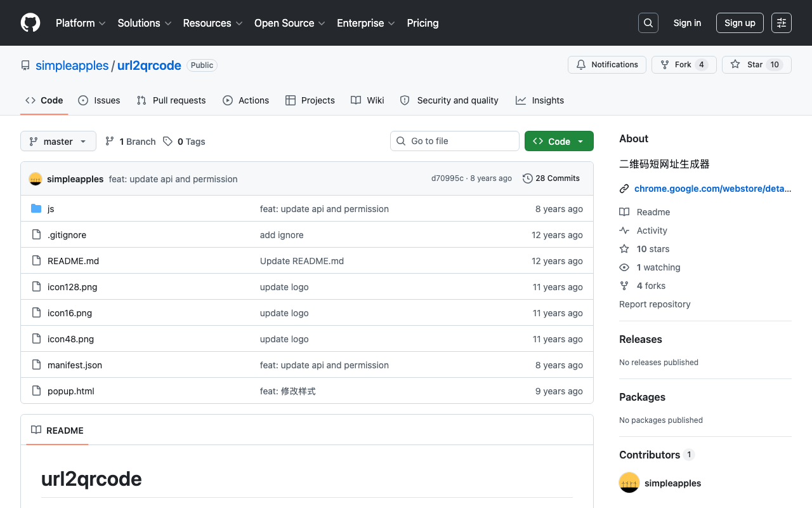Click the history clock icon by 28 Commits
Viewport: 812px width, 508px height.
(528, 178)
